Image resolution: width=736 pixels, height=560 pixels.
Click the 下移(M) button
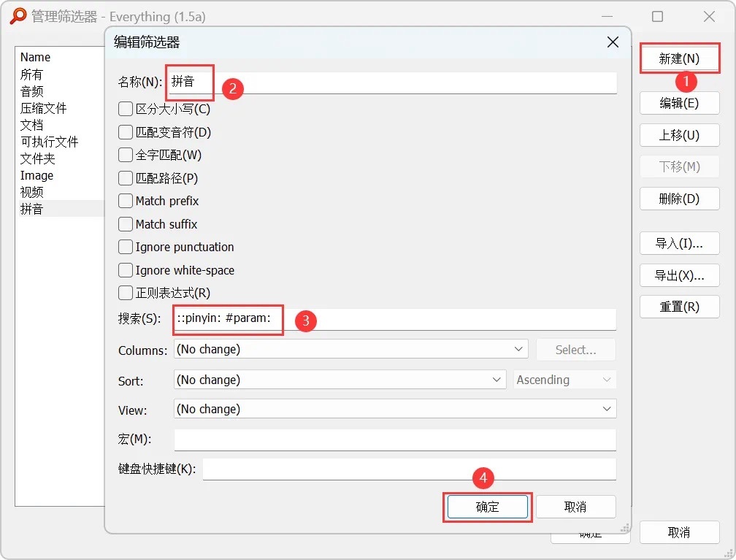pos(679,166)
